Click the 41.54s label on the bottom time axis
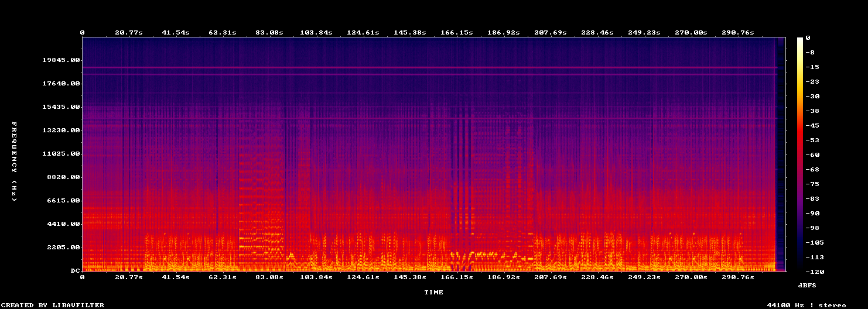This screenshot has height=309, width=868. [176, 277]
